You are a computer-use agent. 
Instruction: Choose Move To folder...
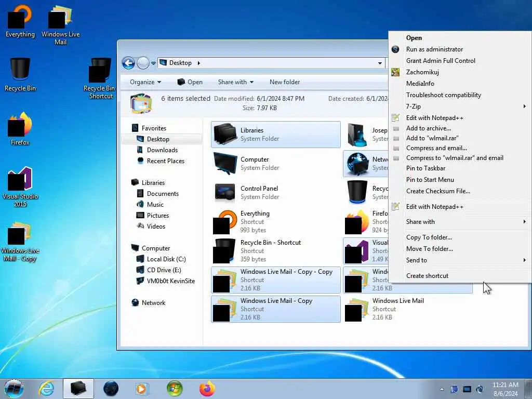click(x=461, y=249)
